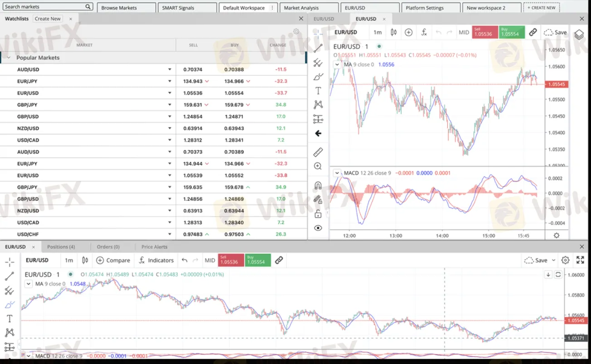Select the magnet mode icon in upper chart
The width and height of the screenshot is (591, 364).
pyautogui.click(x=318, y=186)
